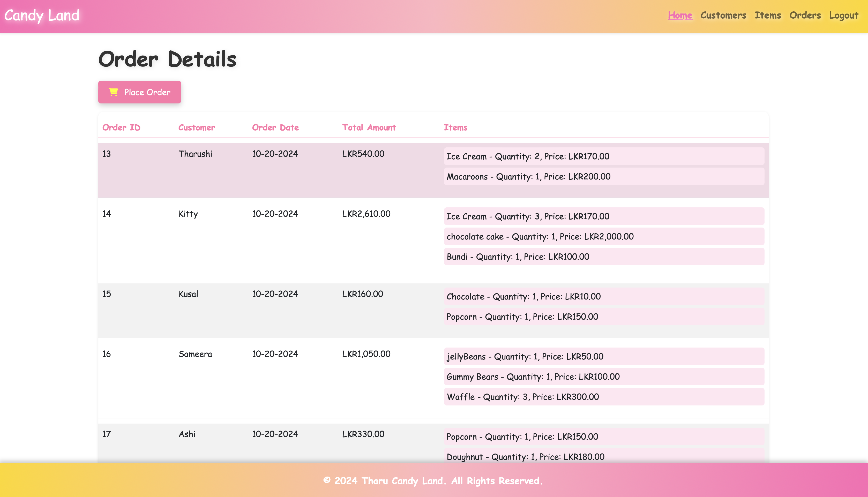Select the Order ID column header
This screenshot has width=868, height=497.
tap(121, 127)
